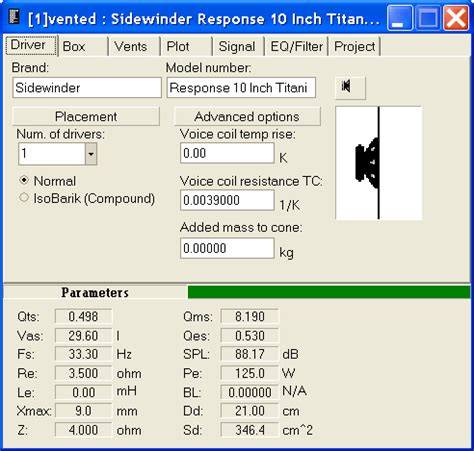The image size is (474, 451).
Task: Click the Re value 3.500
Action: (83, 373)
